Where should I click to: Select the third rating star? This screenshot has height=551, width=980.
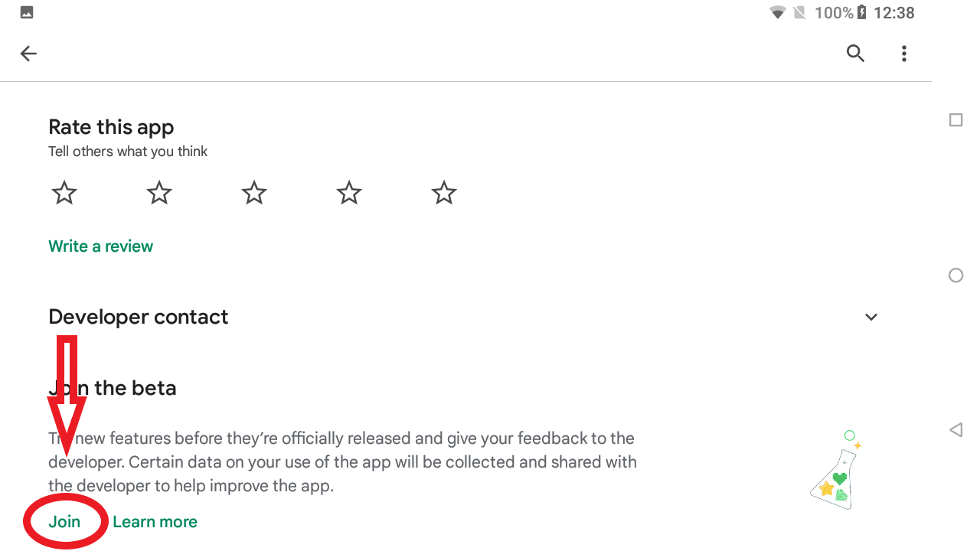click(254, 193)
